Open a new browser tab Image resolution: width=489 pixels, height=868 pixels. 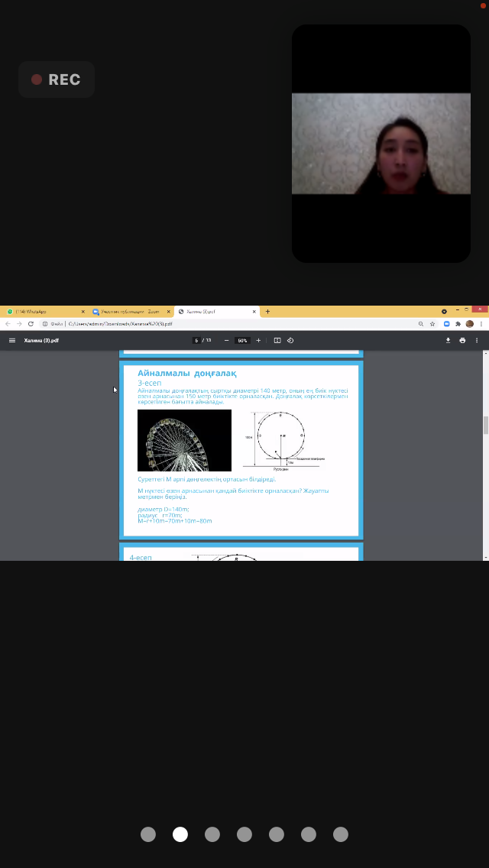[x=267, y=312]
